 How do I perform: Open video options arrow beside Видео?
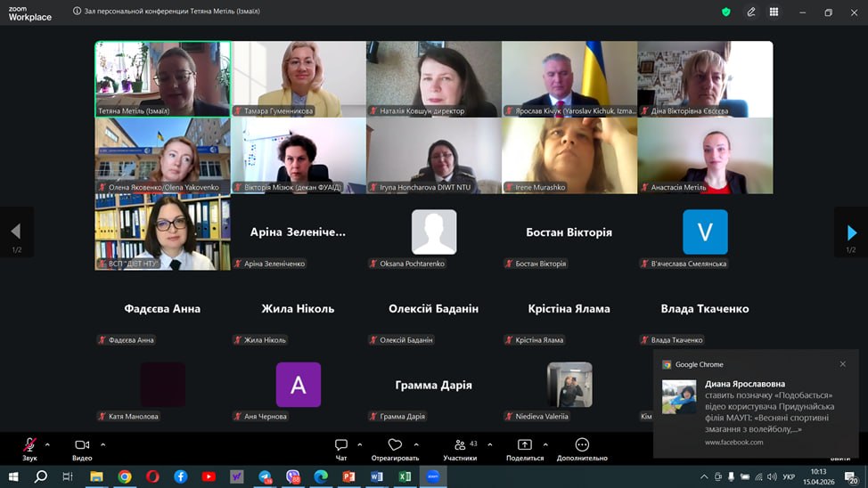pyautogui.click(x=102, y=444)
